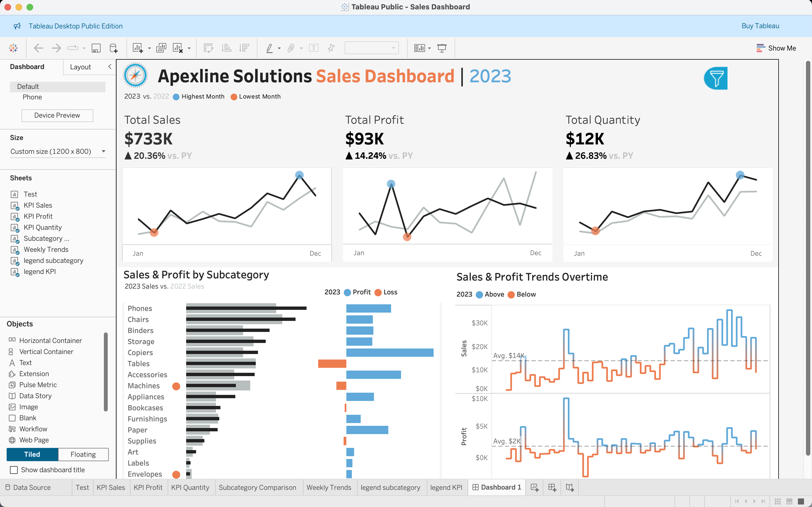Open the Show/Hide Cards dropdown arrow
Image resolution: width=812 pixels, height=507 pixels.
[x=429, y=48]
